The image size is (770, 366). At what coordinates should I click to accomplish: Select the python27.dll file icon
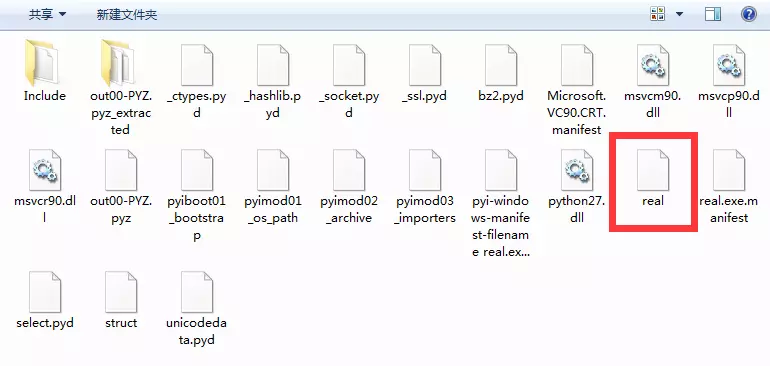577,170
